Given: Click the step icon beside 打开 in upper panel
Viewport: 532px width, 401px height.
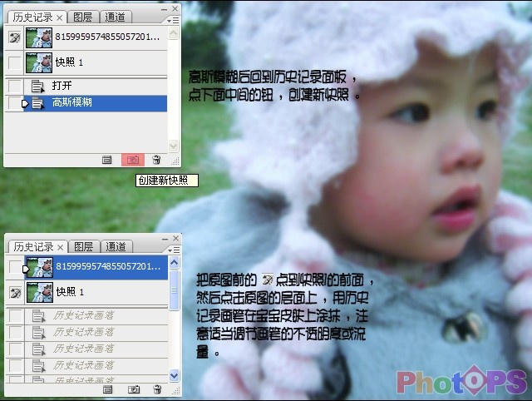Looking at the screenshot, I should coord(37,87).
